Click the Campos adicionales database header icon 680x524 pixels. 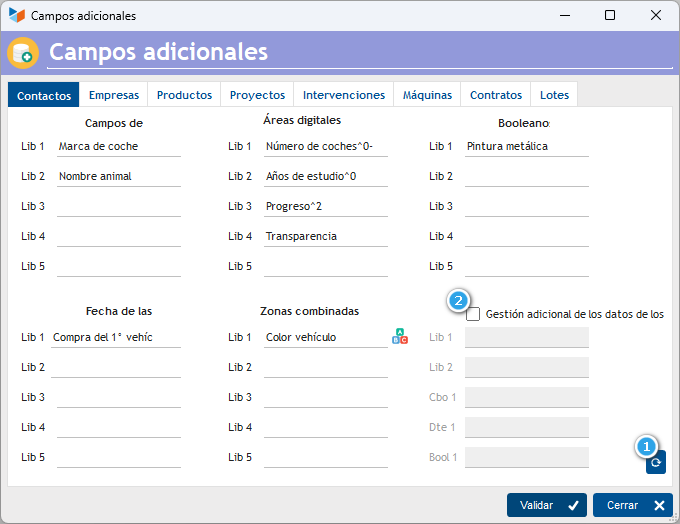23,53
